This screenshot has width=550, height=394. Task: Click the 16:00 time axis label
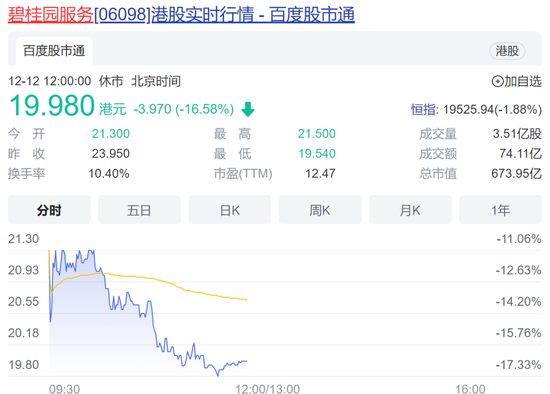click(470, 389)
